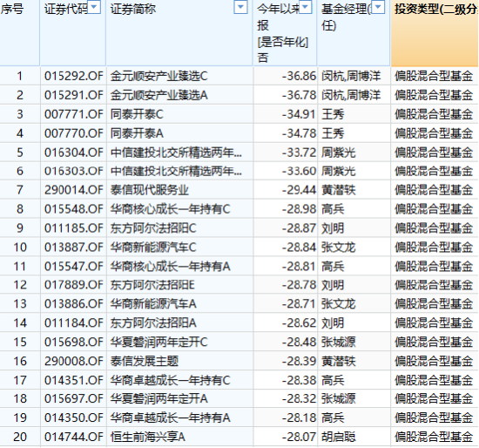Select fund name 泰信现代服务业
Viewport: 479px width, 448px height.
[150, 190]
